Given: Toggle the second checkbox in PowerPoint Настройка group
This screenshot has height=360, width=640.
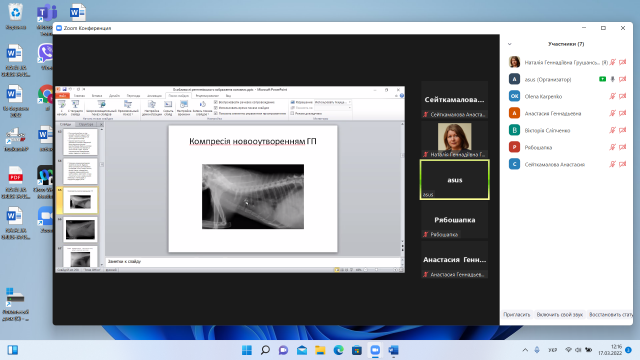Looking at the screenshot, I should 216,108.
